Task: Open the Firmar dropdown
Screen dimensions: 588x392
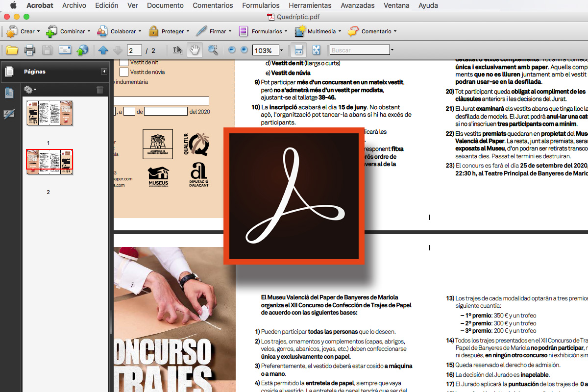Action: (x=214, y=31)
